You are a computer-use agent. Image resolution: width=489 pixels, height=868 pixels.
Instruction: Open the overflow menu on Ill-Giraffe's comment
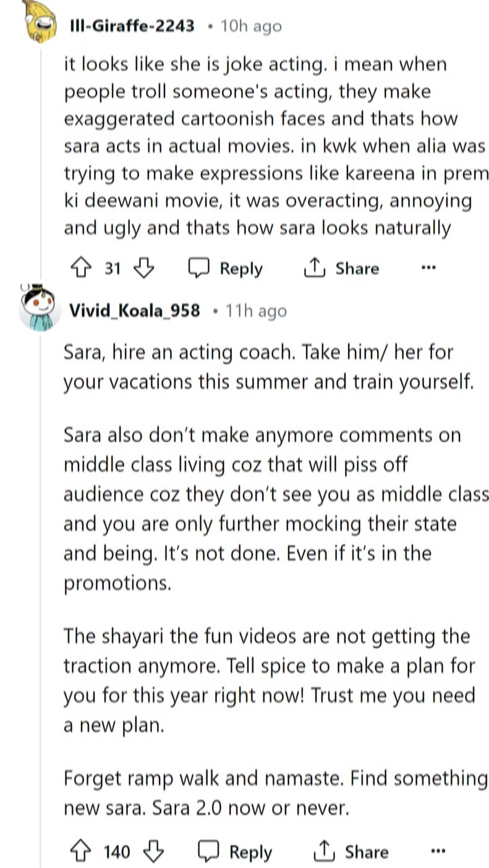[x=428, y=266]
